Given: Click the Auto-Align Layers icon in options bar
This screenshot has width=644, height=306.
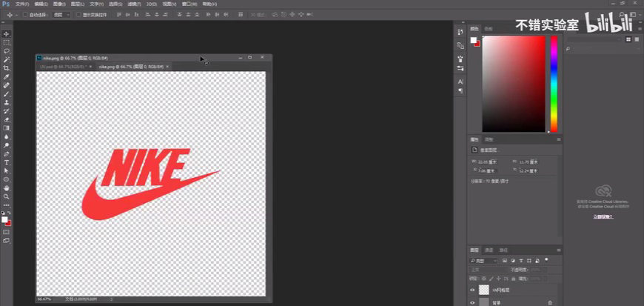Looking at the screenshot, I should click(x=241, y=15).
